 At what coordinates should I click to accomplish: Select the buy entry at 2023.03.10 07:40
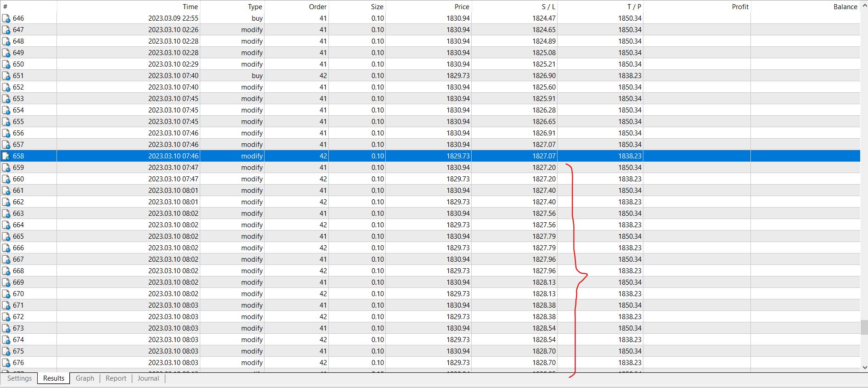pyautogui.click(x=430, y=76)
